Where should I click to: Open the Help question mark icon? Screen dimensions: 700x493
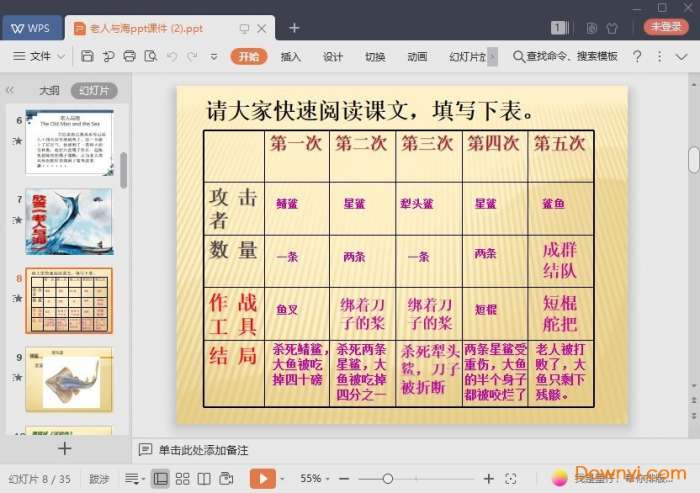click(x=638, y=56)
